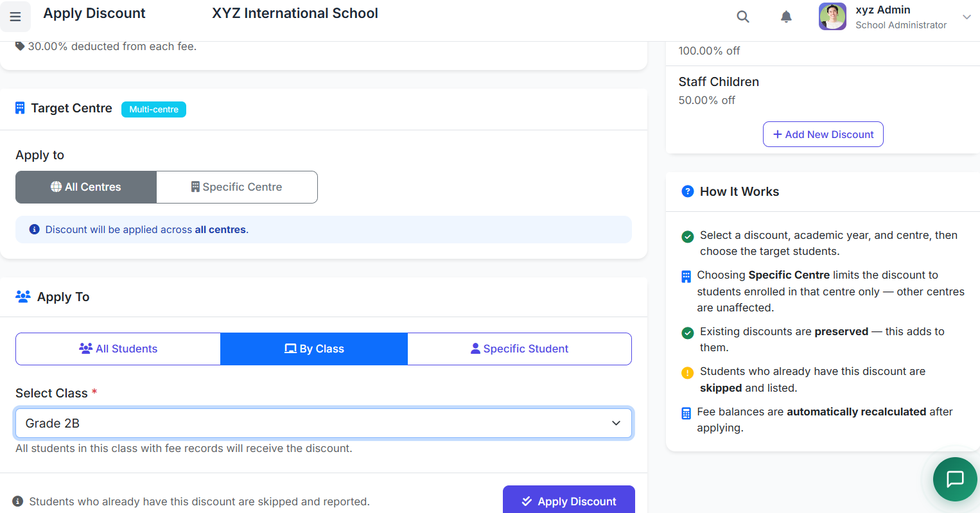Click the laptop icon in By Class
980x513 pixels.
coord(290,349)
